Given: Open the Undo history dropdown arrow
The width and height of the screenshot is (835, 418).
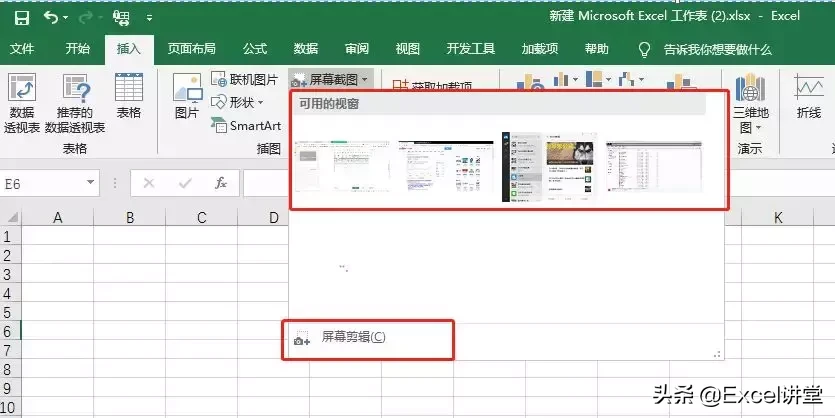Looking at the screenshot, I should (x=66, y=18).
